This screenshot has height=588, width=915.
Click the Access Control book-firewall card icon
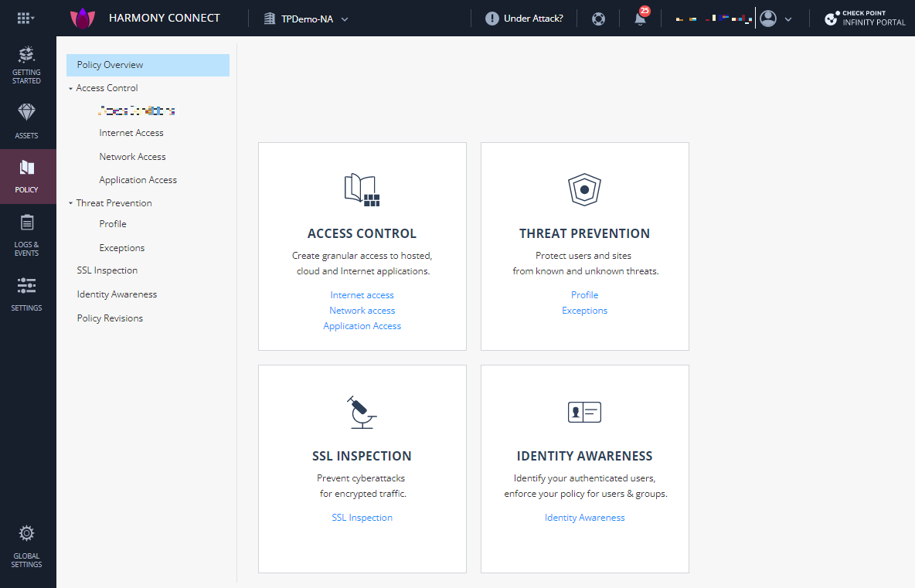pyautogui.click(x=362, y=189)
